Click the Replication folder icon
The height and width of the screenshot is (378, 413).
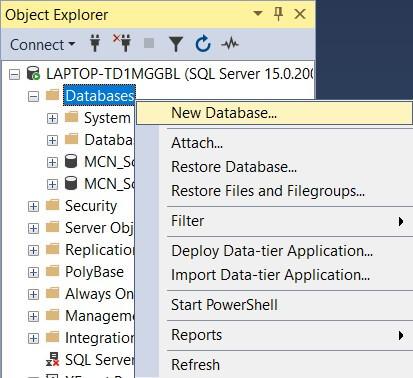coord(52,249)
